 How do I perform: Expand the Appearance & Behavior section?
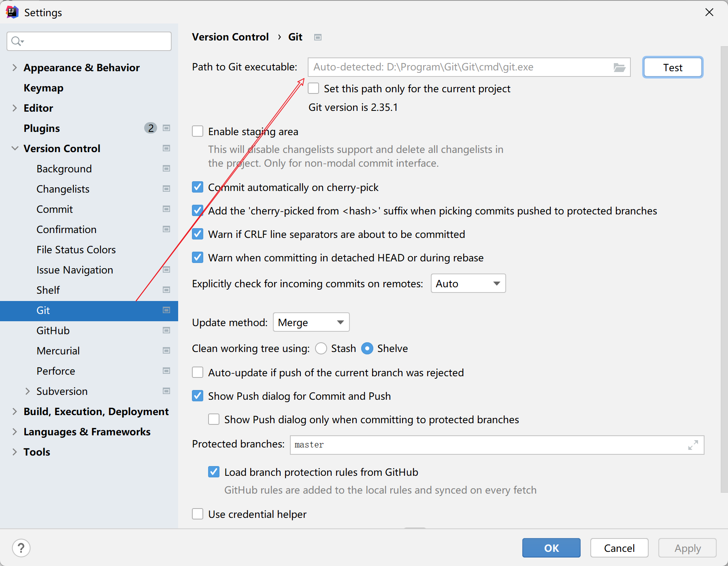point(15,68)
